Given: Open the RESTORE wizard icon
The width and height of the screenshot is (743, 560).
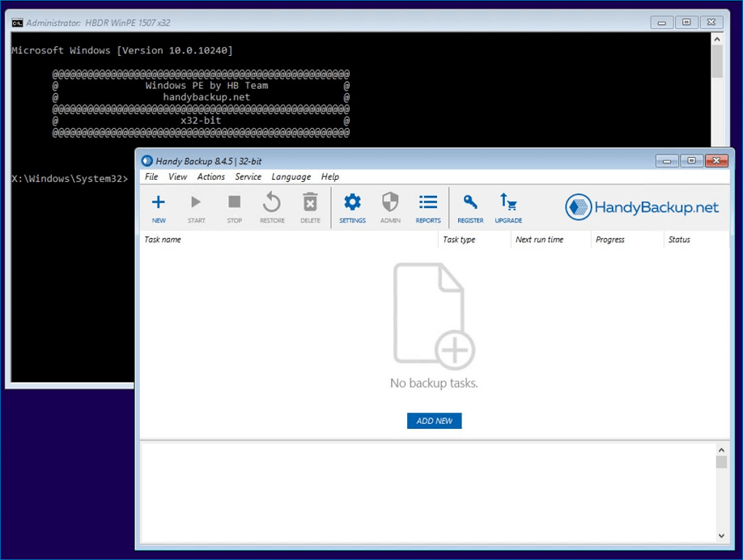Looking at the screenshot, I should coord(271,207).
